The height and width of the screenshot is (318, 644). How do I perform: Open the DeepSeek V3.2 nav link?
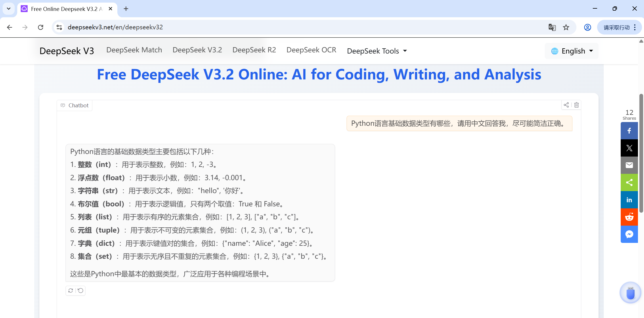point(197,50)
